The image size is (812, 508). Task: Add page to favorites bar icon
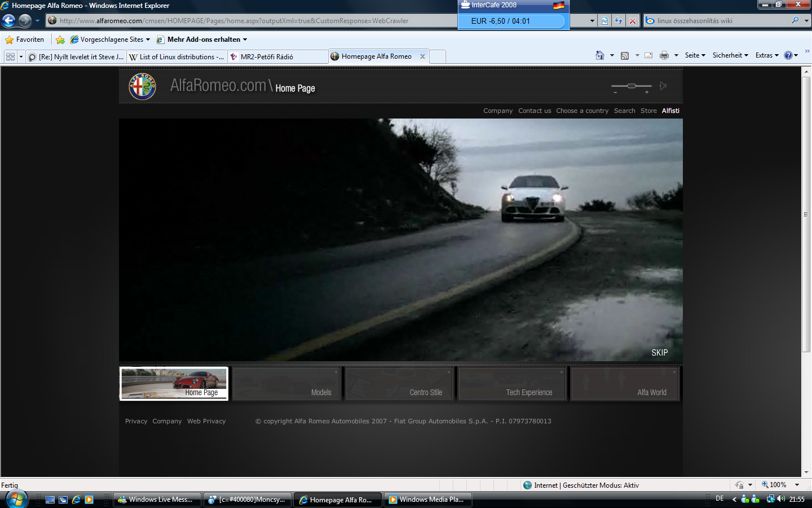[x=60, y=40]
